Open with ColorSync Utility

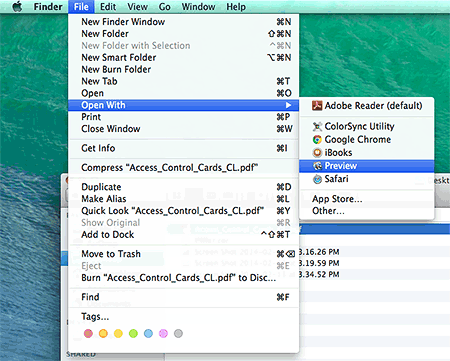click(367, 127)
